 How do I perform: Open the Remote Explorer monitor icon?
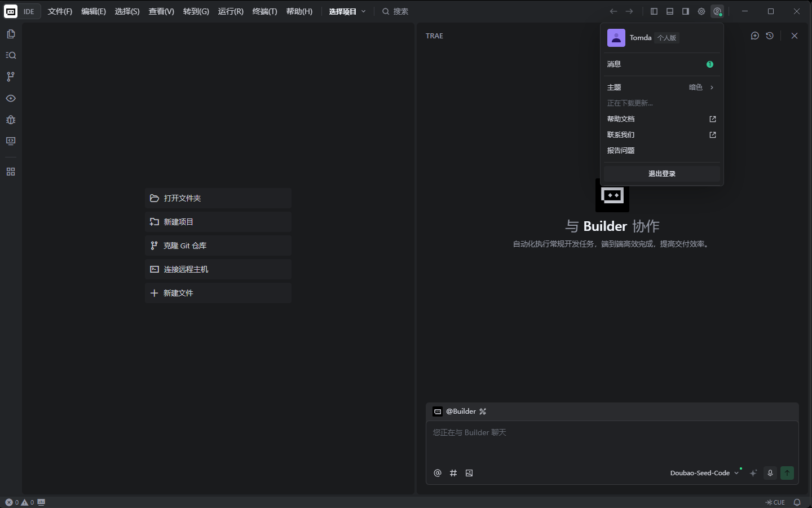11,141
